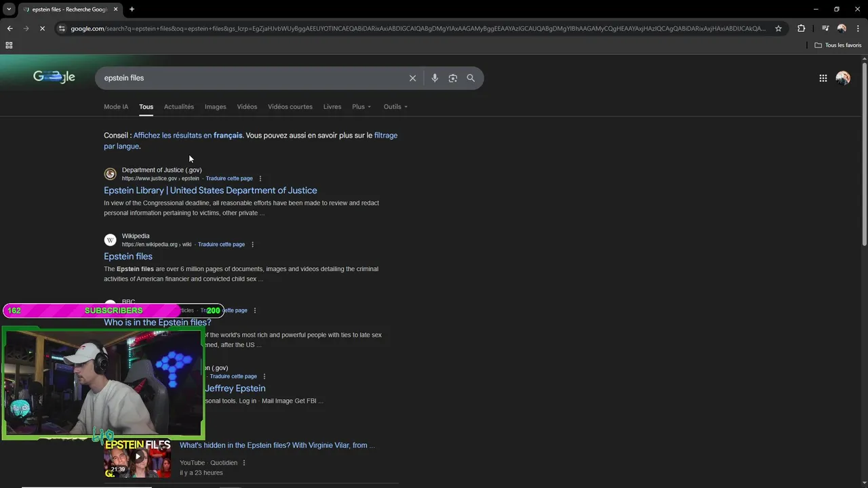Image resolution: width=868 pixels, height=488 pixels.
Task: Open the apps shortcut in bookmarks bar
Action: click(9, 45)
